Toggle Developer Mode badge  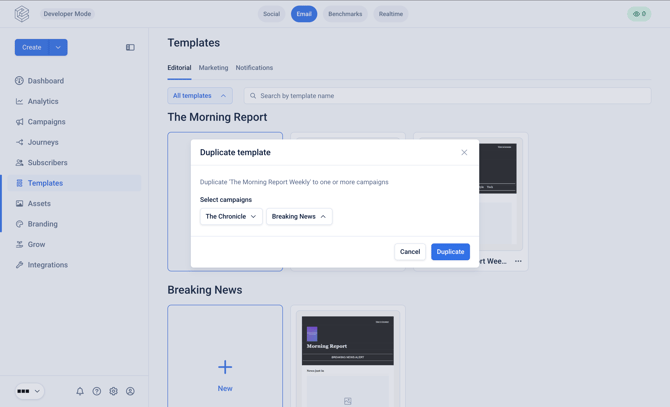[x=67, y=14]
